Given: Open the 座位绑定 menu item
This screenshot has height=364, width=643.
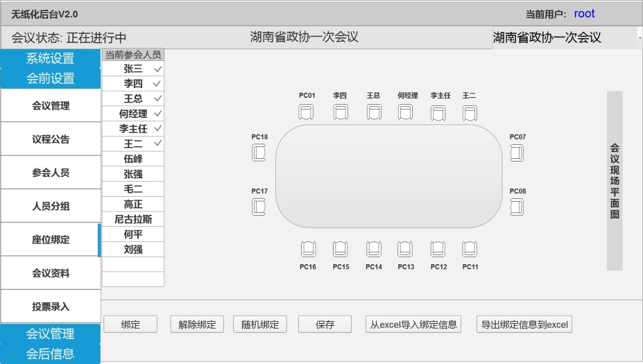Looking at the screenshot, I should [x=51, y=239].
